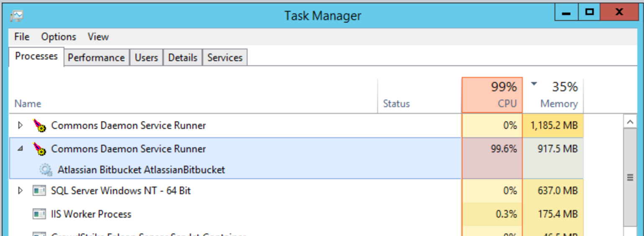This screenshot has width=644, height=236.
Task: Click the scrollbar up arrow
Action: 630,122
